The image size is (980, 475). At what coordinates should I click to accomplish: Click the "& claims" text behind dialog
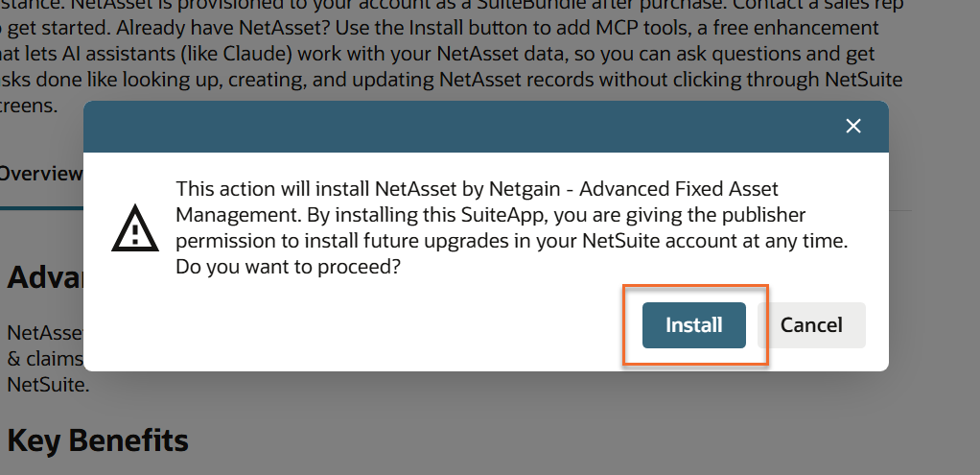pyautogui.click(x=45, y=359)
